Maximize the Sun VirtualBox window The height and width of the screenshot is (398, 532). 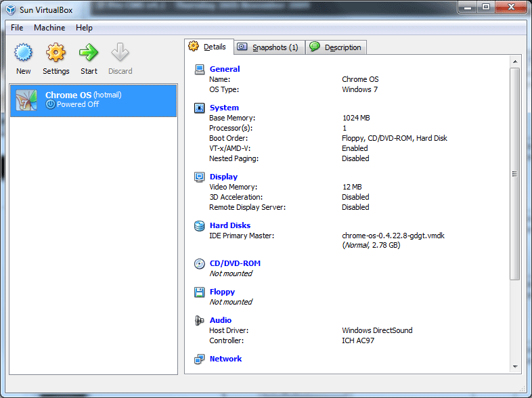coord(486,7)
